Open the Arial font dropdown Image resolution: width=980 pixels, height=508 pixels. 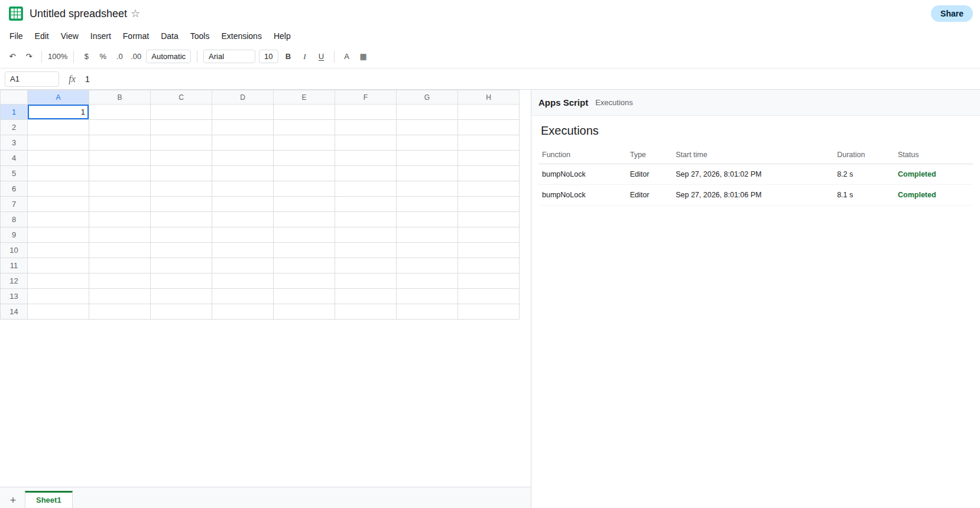[229, 57]
